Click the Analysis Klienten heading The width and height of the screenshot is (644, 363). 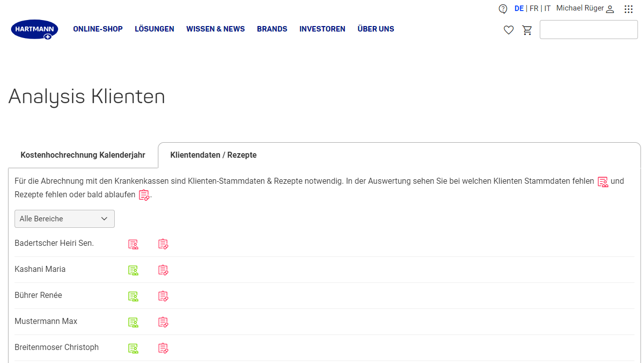87,96
